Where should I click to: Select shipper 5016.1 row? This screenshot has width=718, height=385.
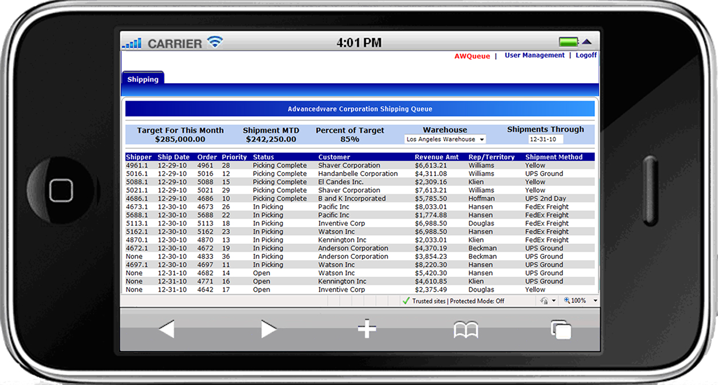tap(360, 174)
